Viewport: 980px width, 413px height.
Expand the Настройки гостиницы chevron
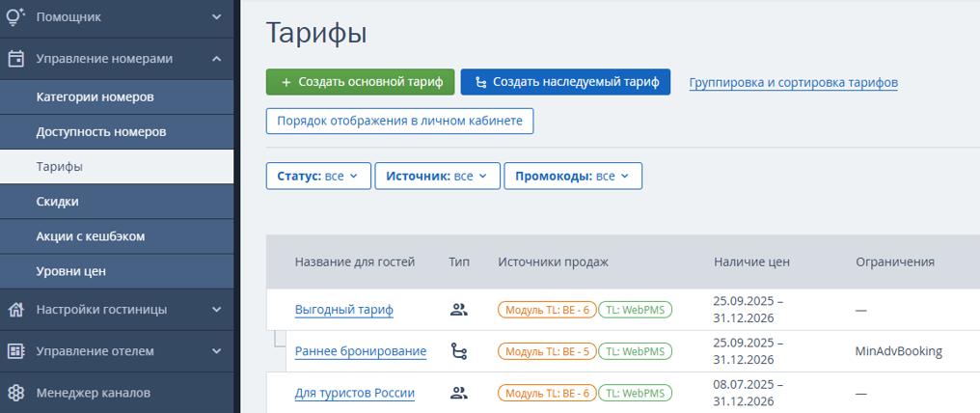216,310
